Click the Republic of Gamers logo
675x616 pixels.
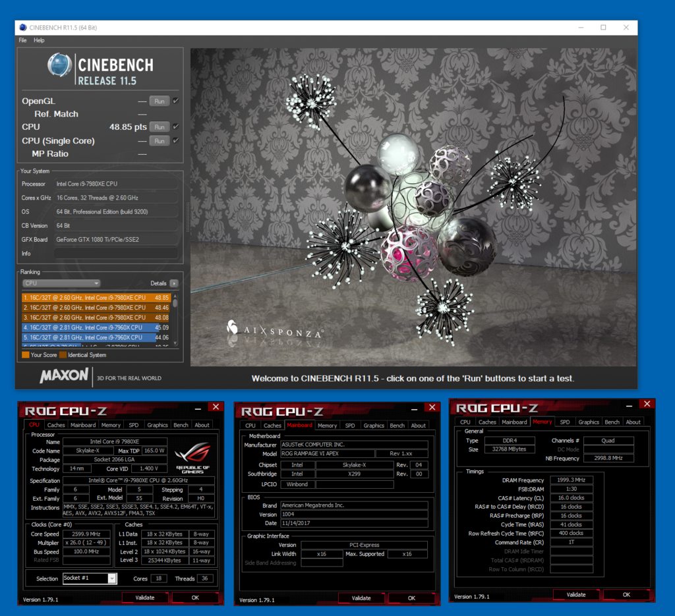tap(192, 458)
